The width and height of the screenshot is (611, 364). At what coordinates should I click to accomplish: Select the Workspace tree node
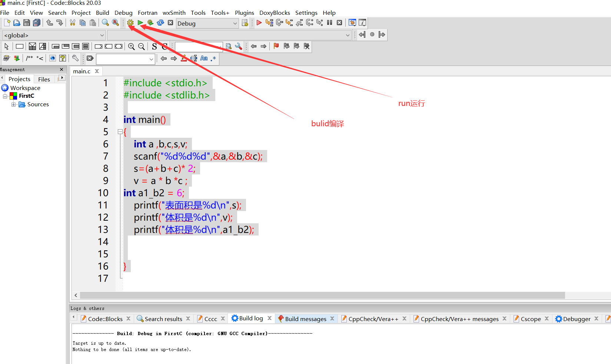point(25,88)
